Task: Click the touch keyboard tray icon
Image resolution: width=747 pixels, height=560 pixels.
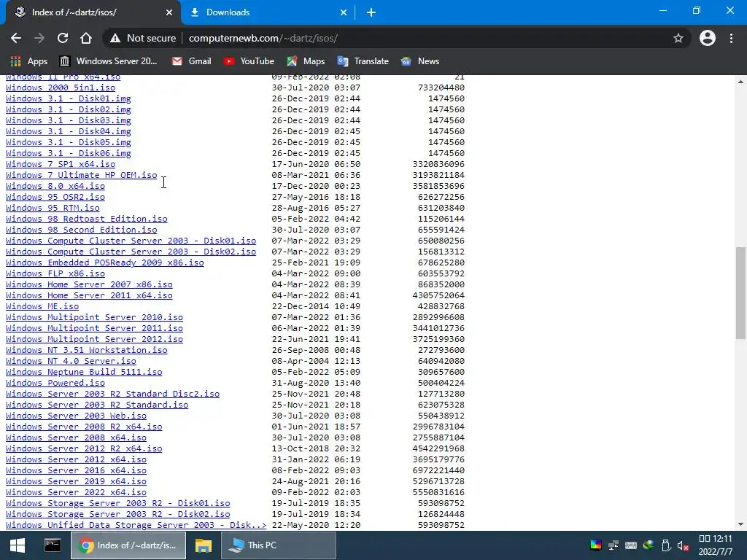Action: pos(631,545)
